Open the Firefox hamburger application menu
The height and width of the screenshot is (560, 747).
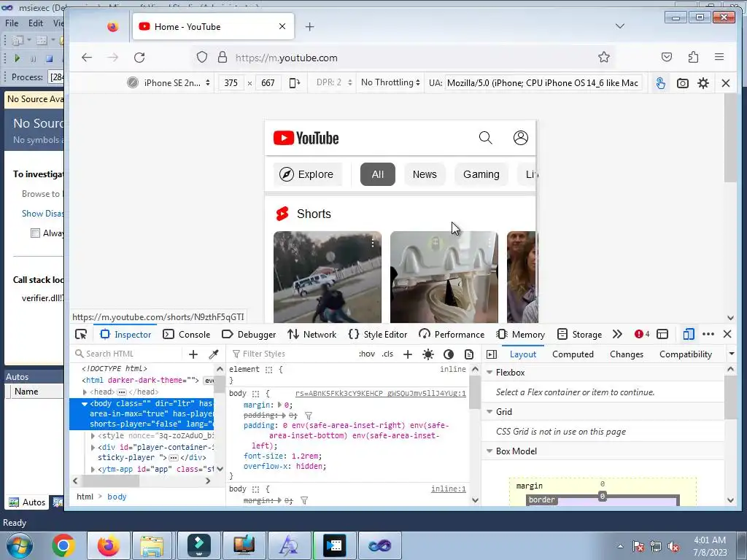719,57
